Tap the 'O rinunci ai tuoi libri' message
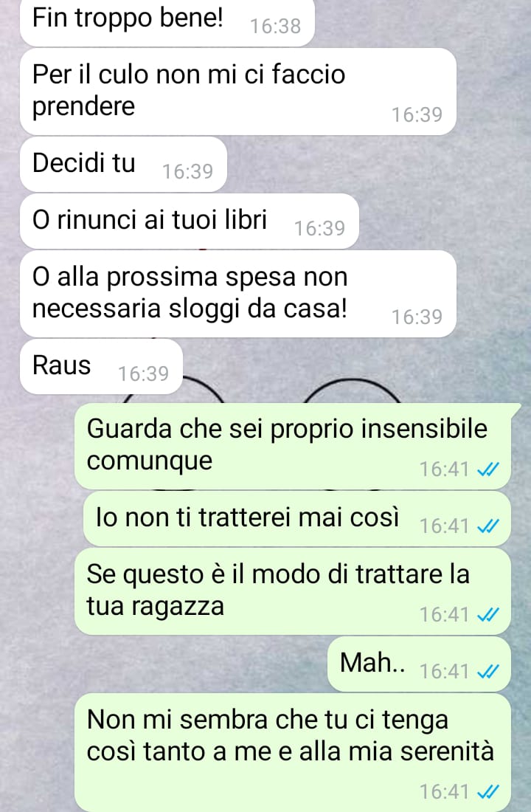The width and height of the screenshot is (531, 812). 190,221
